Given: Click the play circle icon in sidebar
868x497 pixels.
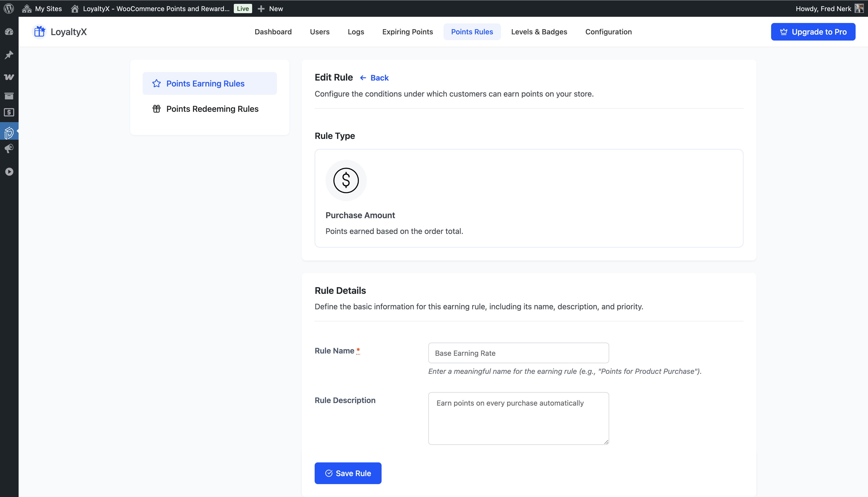Looking at the screenshot, I should [x=9, y=171].
